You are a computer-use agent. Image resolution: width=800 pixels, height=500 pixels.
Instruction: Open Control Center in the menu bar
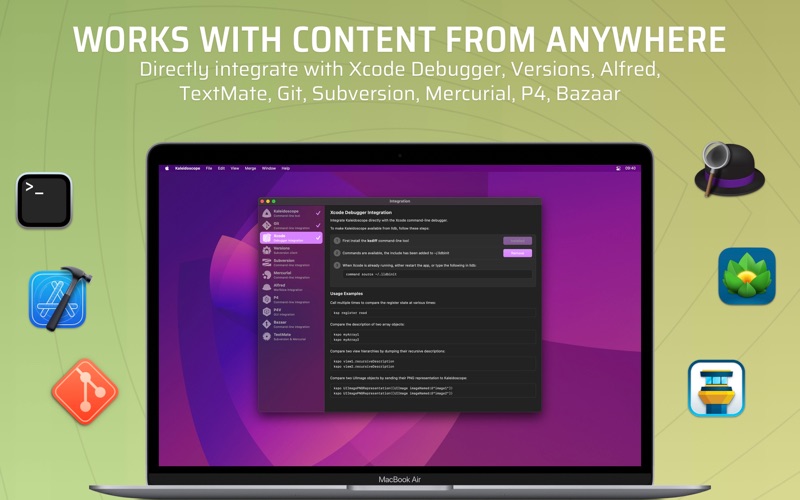618,168
